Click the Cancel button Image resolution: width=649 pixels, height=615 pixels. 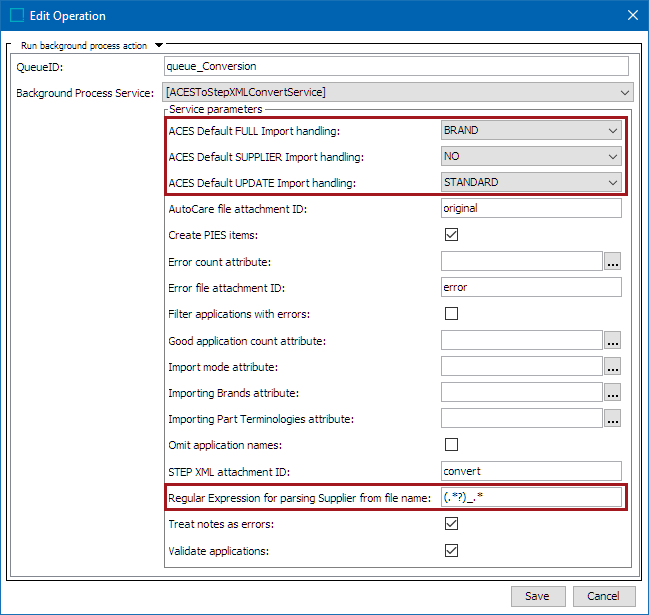[x=603, y=596]
